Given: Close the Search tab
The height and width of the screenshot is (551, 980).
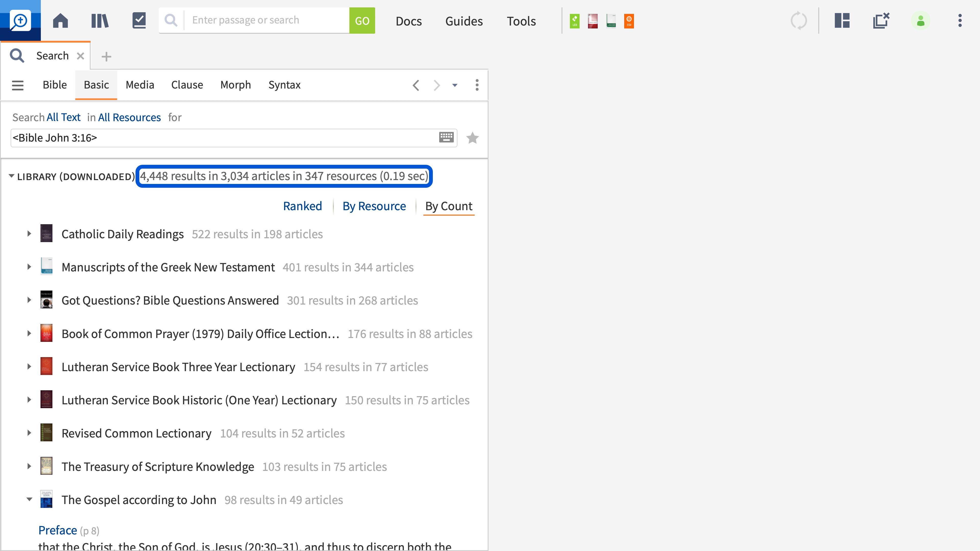Looking at the screenshot, I should coord(80,56).
